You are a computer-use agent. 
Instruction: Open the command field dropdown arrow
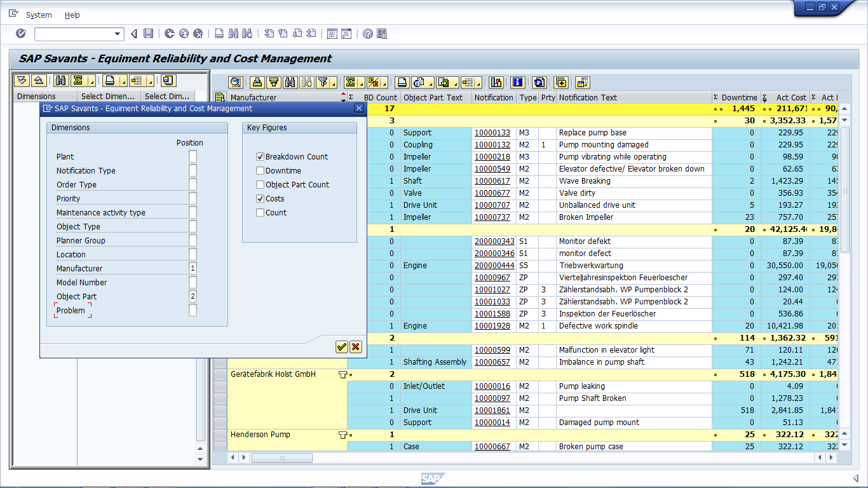[x=118, y=34]
